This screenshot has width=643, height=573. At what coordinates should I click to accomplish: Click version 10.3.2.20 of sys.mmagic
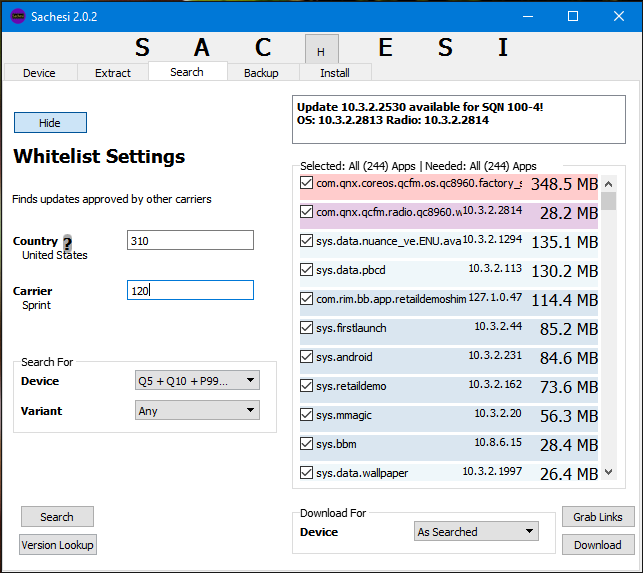pyautogui.click(x=498, y=413)
